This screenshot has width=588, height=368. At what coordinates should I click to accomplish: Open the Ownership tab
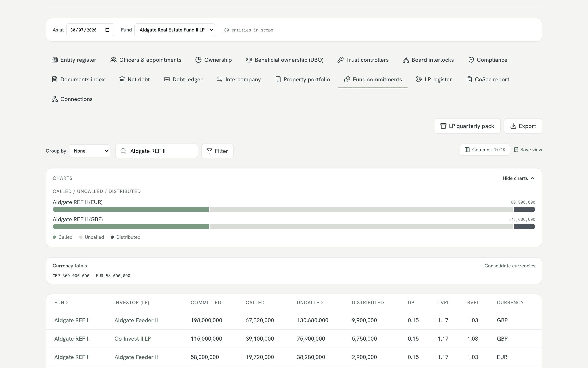[214, 60]
